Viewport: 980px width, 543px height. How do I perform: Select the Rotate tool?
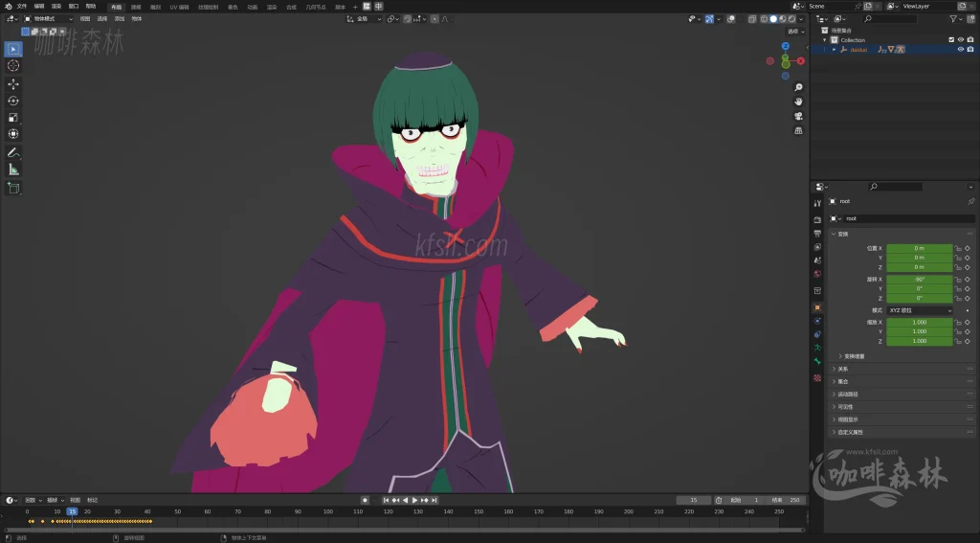click(13, 101)
